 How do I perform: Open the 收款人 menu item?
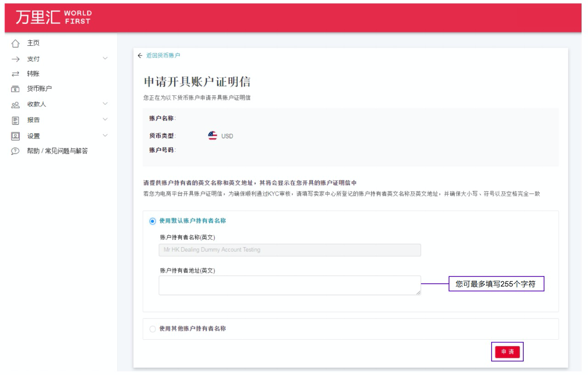(x=37, y=105)
